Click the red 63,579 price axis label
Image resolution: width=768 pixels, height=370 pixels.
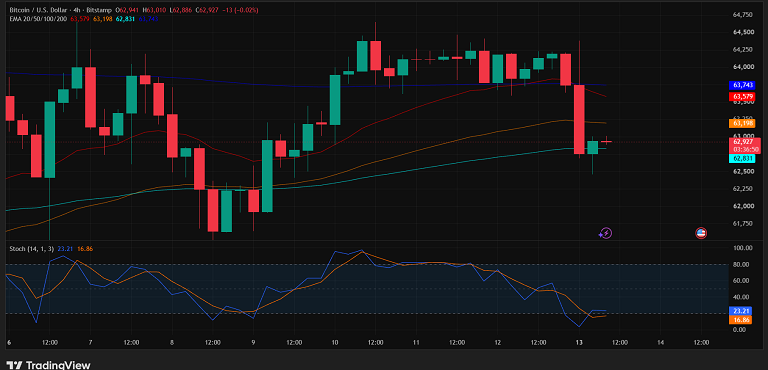[742, 97]
